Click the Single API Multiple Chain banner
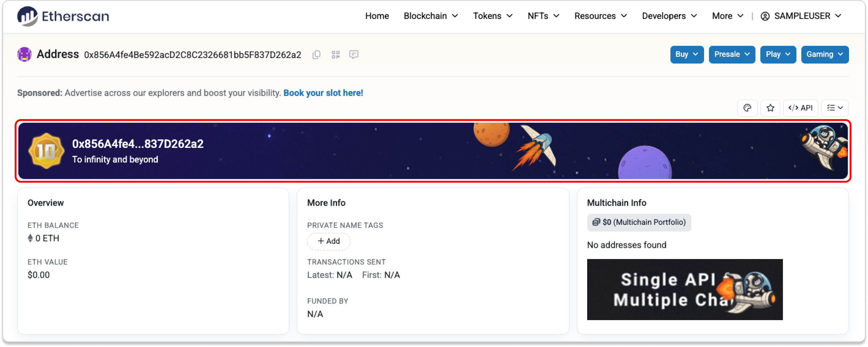This screenshot has height=347, width=868. coord(685,290)
